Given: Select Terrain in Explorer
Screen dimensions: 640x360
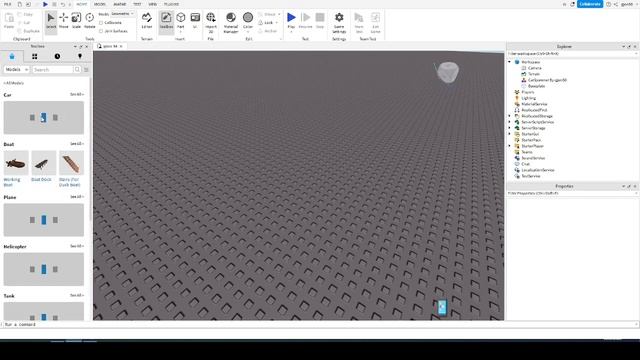Looking at the screenshot, I should [x=534, y=74].
